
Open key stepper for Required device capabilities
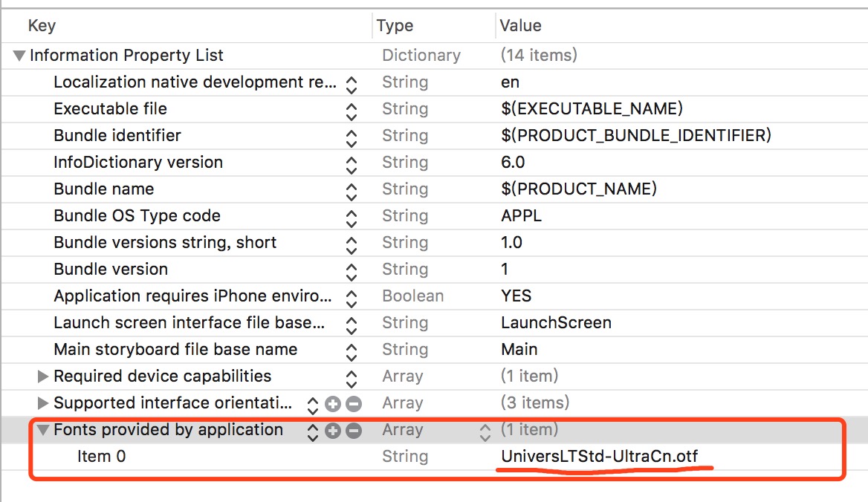(x=351, y=379)
